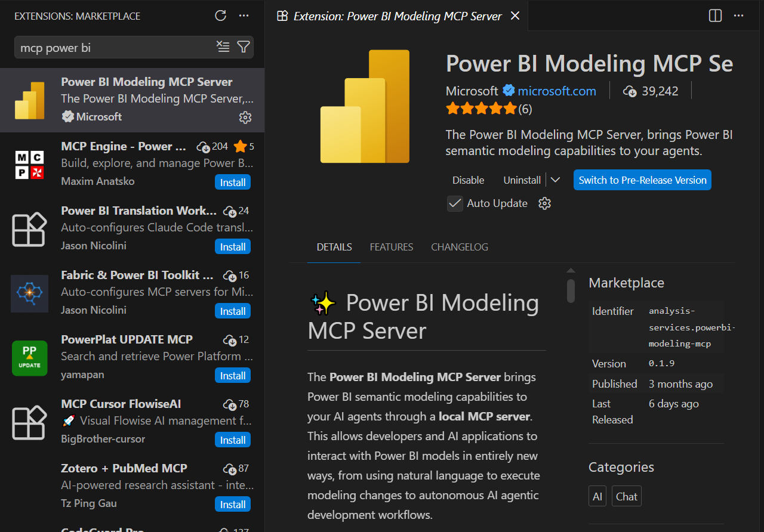This screenshot has height=532, width=764.
Task: Split the editor to the right
Action: [x=716, y=16]
